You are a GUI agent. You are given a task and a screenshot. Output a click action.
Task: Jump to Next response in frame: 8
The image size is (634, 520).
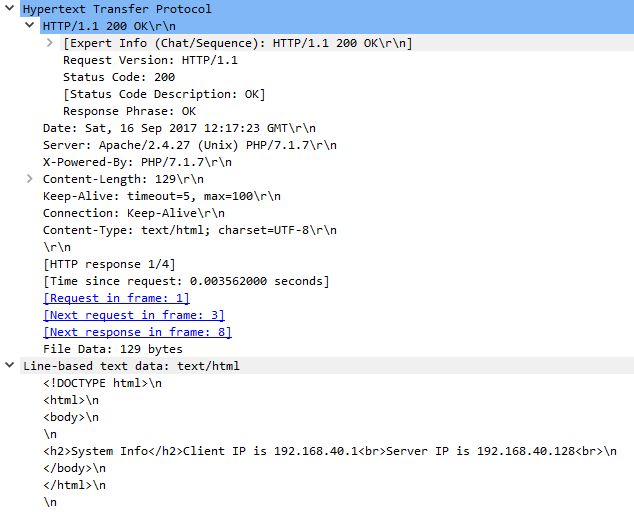tap(137, 332)
